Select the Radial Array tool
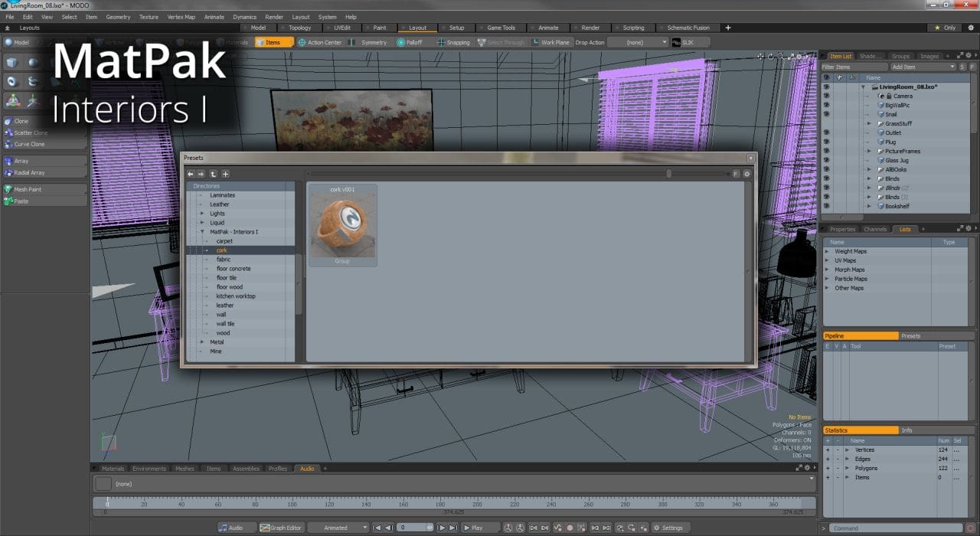The height and width of the screenshot is (536, 980). click(x=45, y=172)
